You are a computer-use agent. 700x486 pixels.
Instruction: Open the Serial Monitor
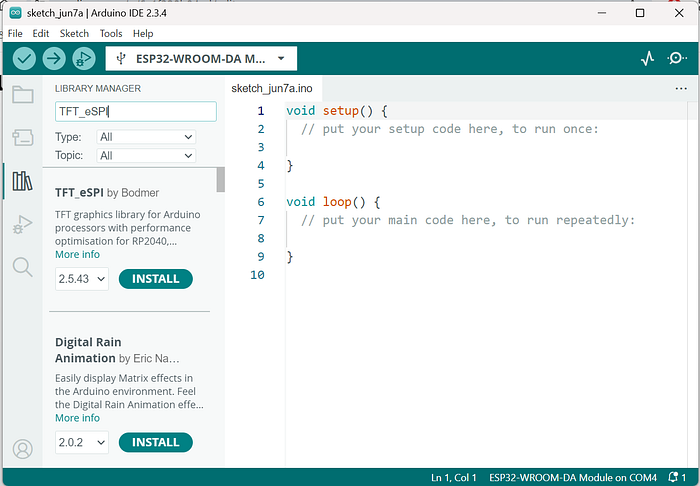pyautogui.click(x=677, y=58)
